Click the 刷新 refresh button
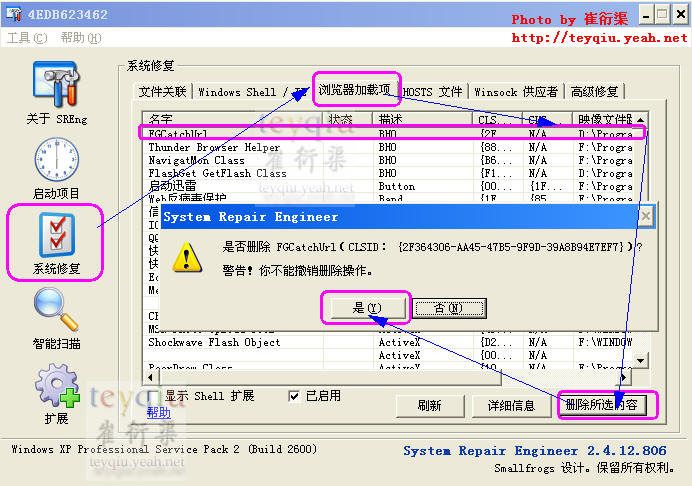This screenshot has height=486, width=692. pyautogui.click(x=430, y=406)
